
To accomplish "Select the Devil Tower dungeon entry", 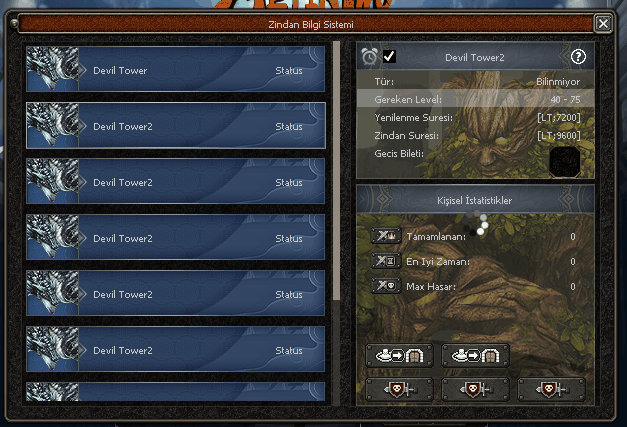I will 176,69.
